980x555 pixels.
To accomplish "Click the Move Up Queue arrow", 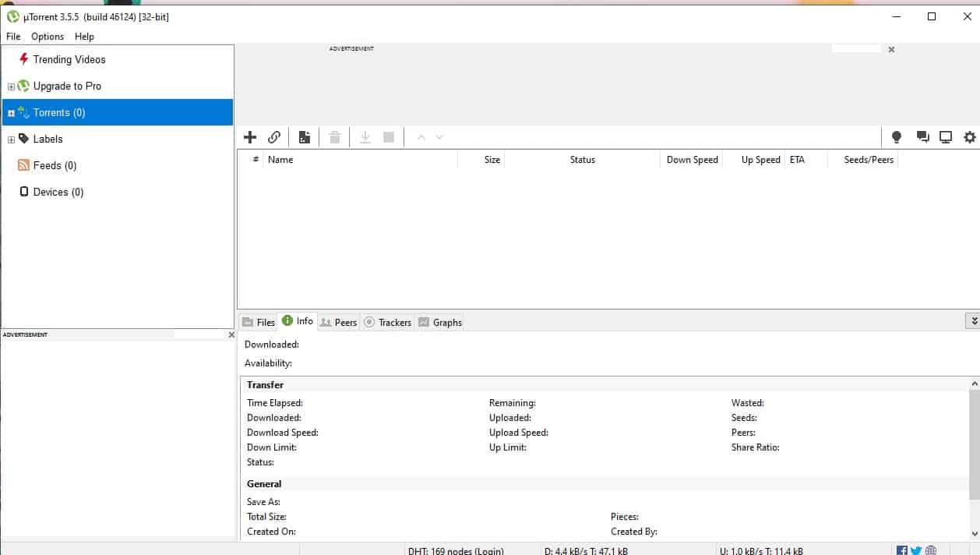I will pos(421,137).
